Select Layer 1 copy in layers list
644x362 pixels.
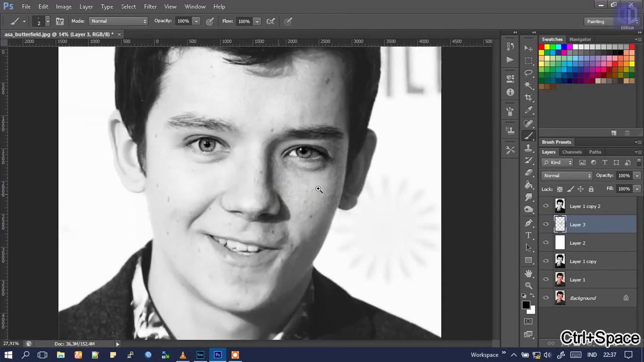coord(589,261)
